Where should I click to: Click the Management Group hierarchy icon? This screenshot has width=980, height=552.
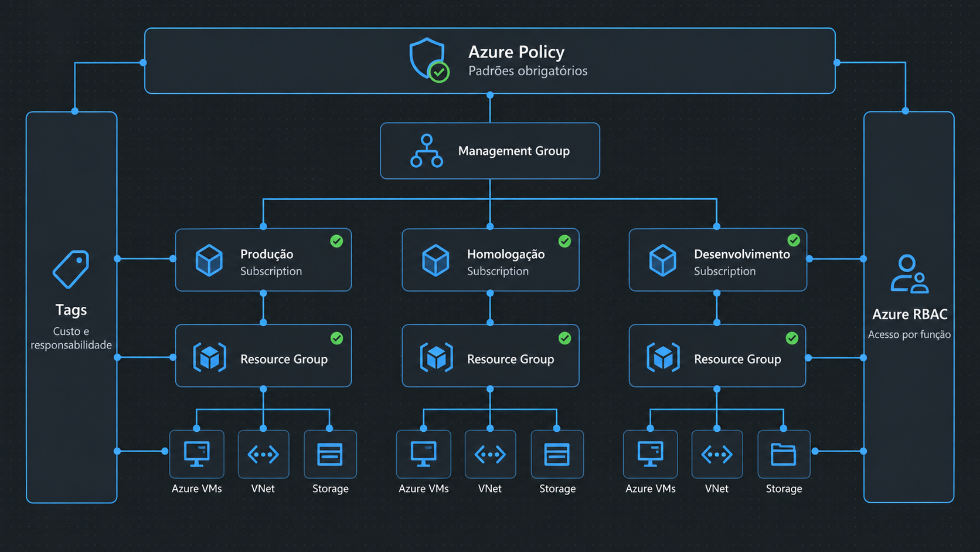point(427,151)
